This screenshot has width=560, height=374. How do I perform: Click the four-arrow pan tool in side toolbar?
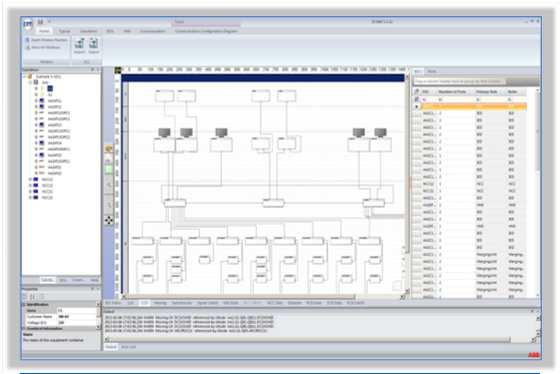[109, 220]
